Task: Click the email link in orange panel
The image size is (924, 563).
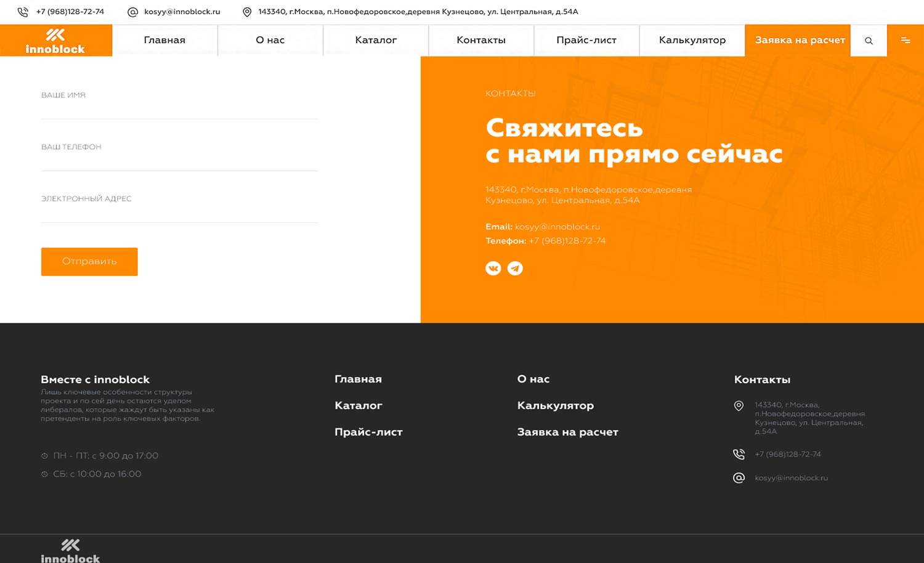Action: pyautogui.click(x=557, y=227)
